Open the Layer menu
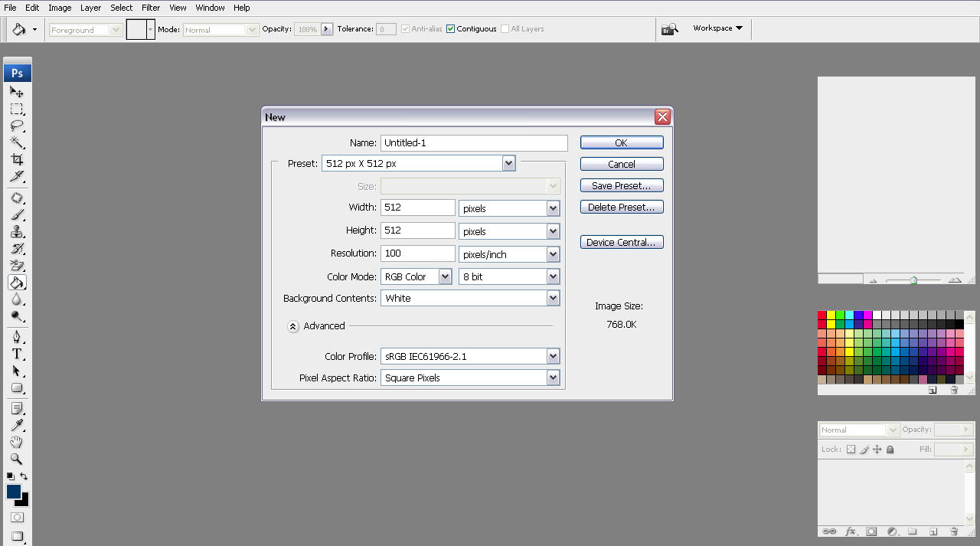Screen dimensions: 980x546 90,8
